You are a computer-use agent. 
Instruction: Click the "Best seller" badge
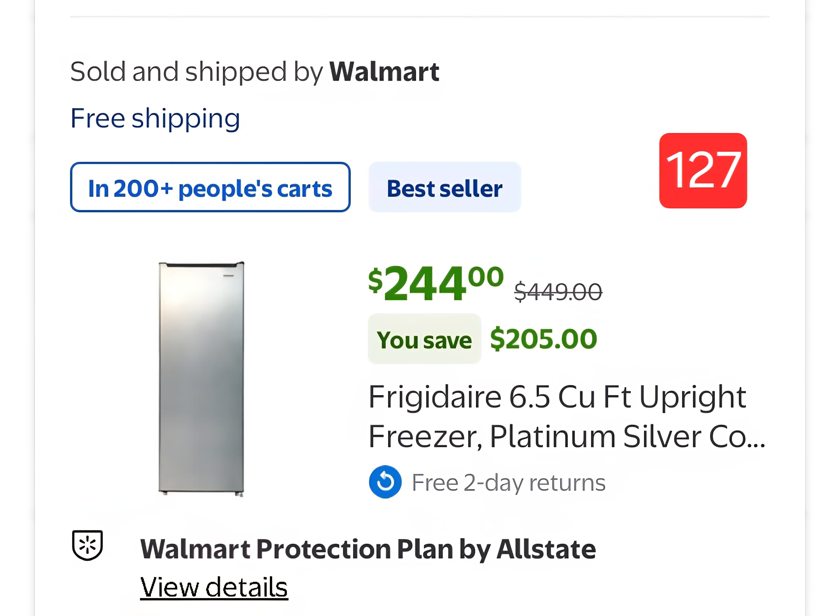[x=444, y=187]
